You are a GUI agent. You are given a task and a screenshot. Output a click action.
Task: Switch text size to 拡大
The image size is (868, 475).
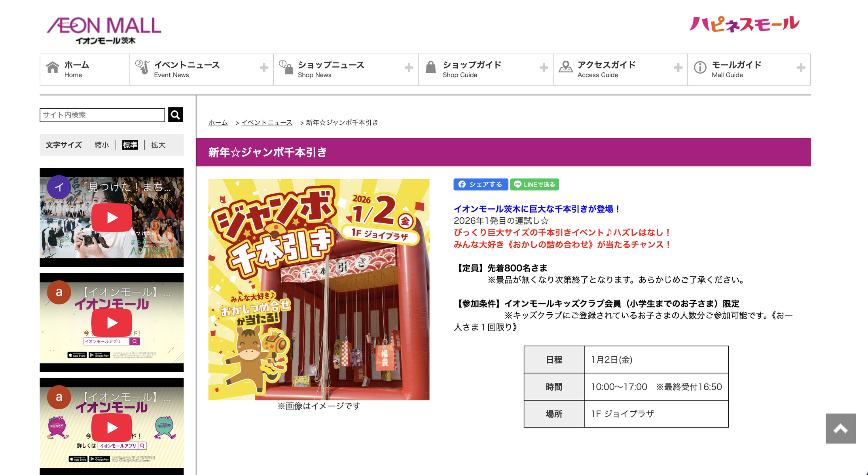(158, 145)
